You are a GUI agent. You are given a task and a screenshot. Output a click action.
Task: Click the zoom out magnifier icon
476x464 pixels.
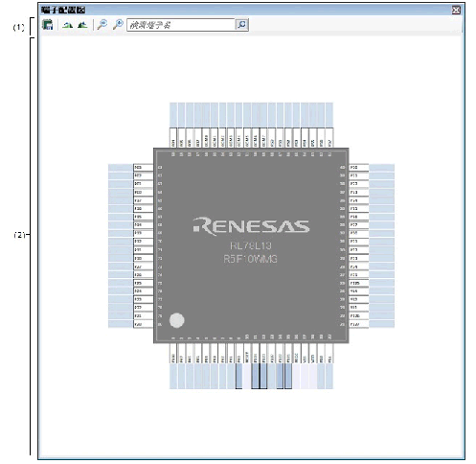pos(102,25)
